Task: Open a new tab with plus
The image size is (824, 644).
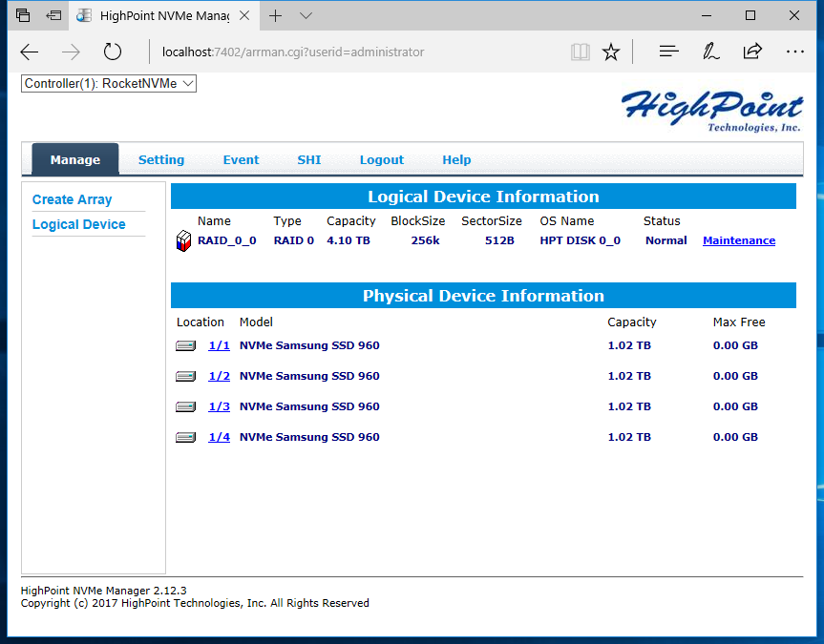Action: tap(275, 16)
